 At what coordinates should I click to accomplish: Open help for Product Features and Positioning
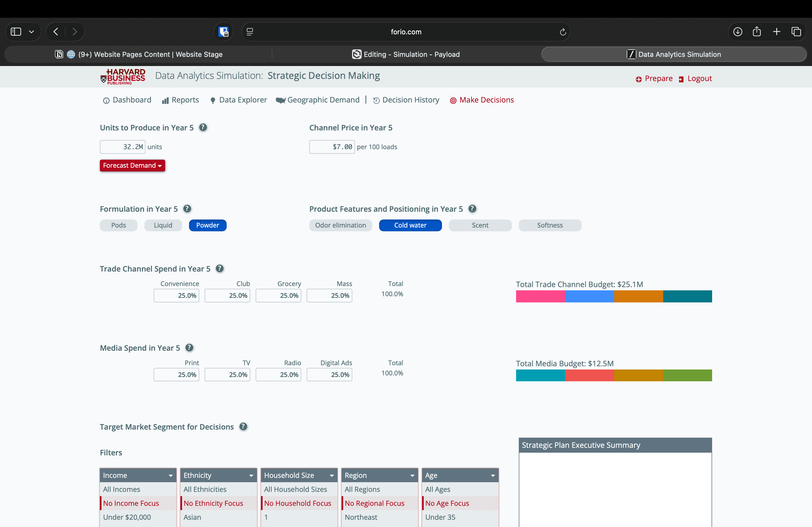coord(472,208)
